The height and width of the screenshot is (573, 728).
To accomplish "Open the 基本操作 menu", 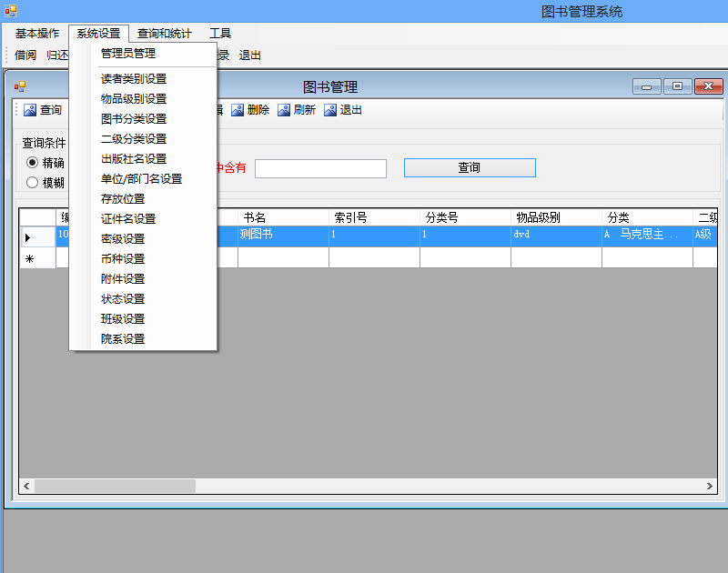I will [37, 34].
